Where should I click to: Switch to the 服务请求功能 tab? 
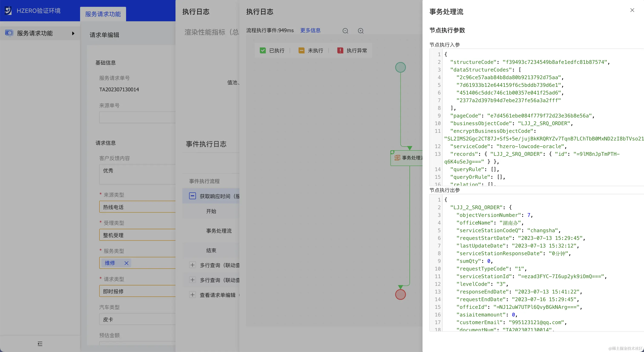[103, 14]
